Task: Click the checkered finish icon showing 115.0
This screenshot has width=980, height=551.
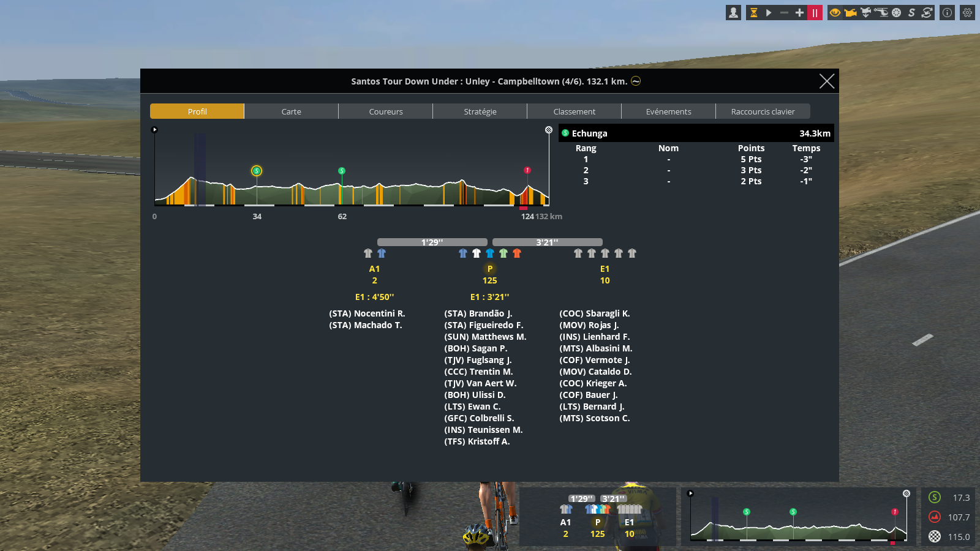Action: (x=935, y=536)
